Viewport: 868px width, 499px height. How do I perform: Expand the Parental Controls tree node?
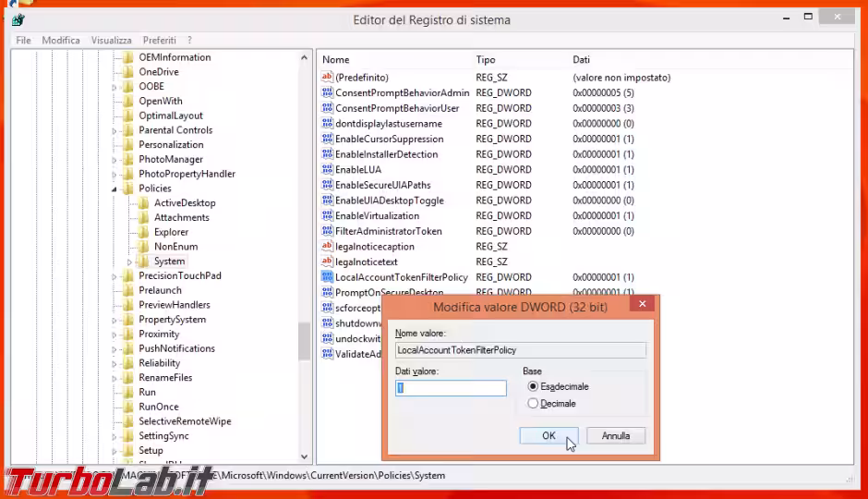[x=115, y=130]
